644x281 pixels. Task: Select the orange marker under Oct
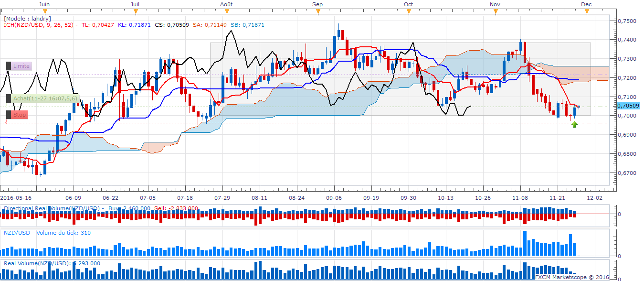coord(408,11)
